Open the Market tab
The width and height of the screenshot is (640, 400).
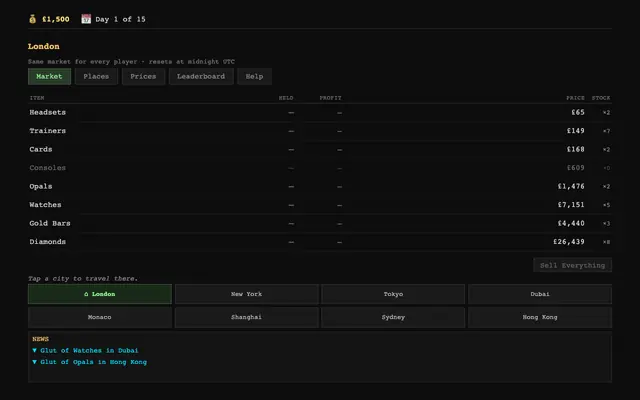coord(49,76)
